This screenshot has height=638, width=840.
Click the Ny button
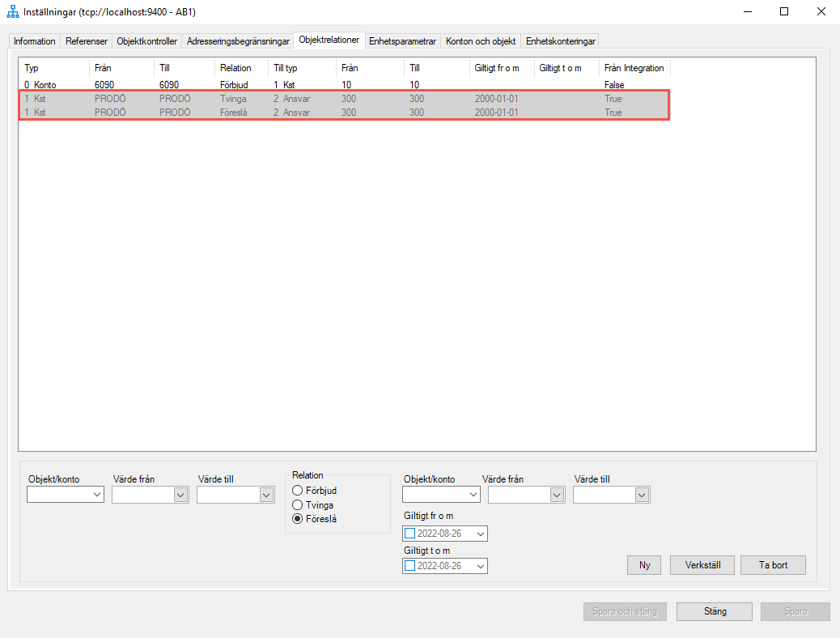(643, 564)
